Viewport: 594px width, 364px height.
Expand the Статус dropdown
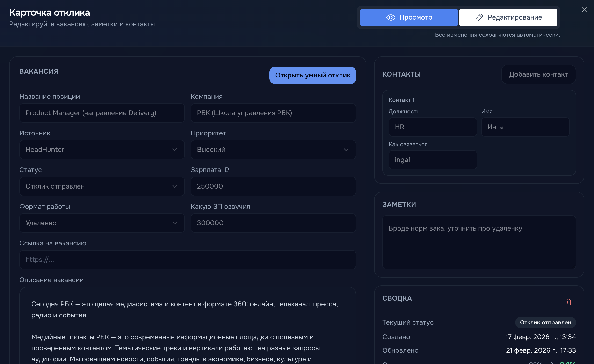pyautogui.click(x=102, y=186)
